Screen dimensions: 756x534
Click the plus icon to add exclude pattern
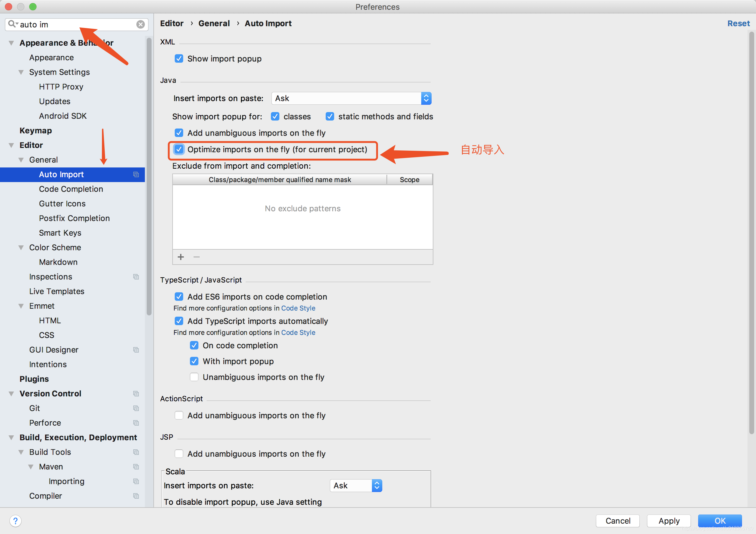pyautogui.click(x=181, y=257)
